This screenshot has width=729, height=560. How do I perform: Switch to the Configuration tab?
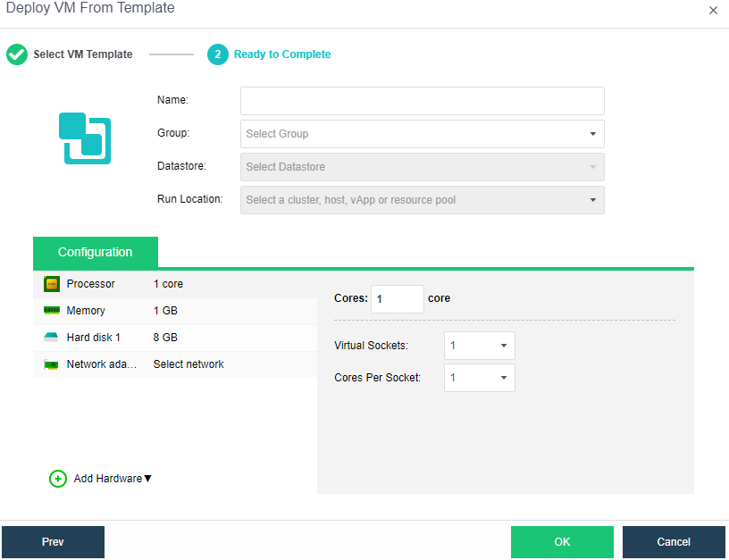(x=96, y=252)
